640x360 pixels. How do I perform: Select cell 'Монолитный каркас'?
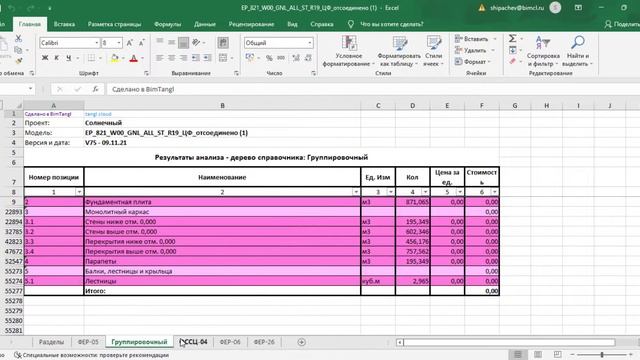tap(222, 212)
